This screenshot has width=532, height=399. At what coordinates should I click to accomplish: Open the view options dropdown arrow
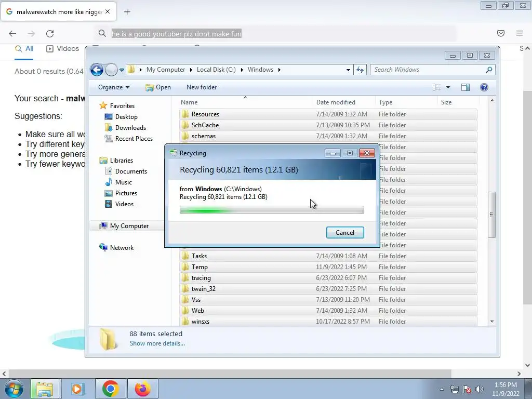pos(448,87)
